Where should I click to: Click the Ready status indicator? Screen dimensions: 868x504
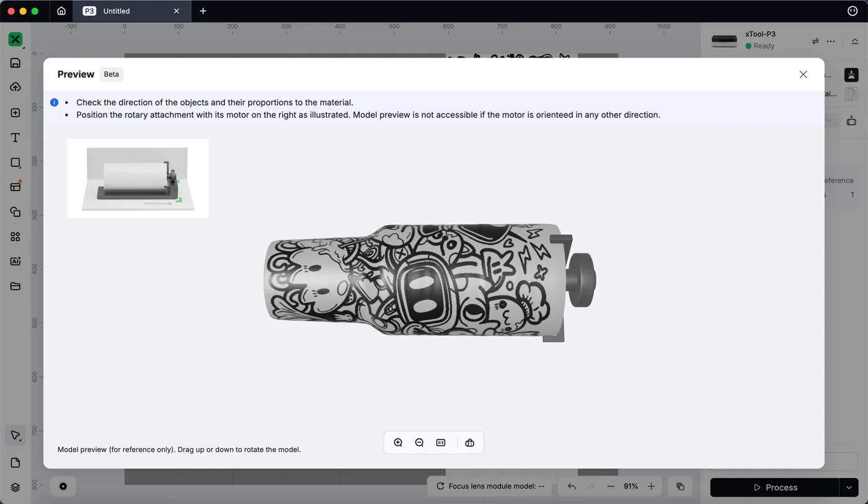pyautogui.click(x=759, y=46)
